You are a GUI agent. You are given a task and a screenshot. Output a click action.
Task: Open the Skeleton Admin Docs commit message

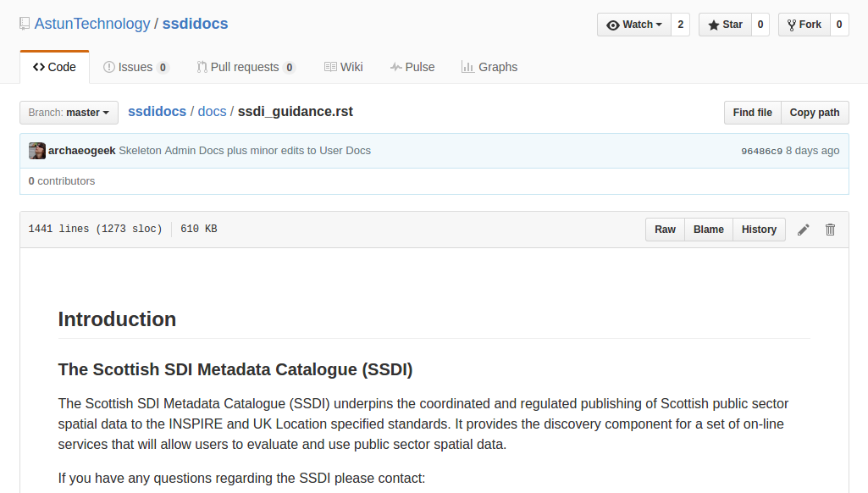pos(245,151)
